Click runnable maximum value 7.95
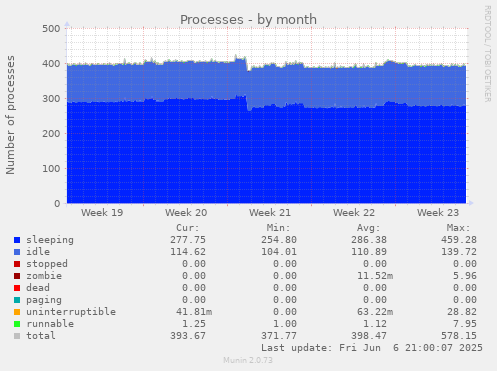This screenshot has height=371, width=497. (465, 324)
